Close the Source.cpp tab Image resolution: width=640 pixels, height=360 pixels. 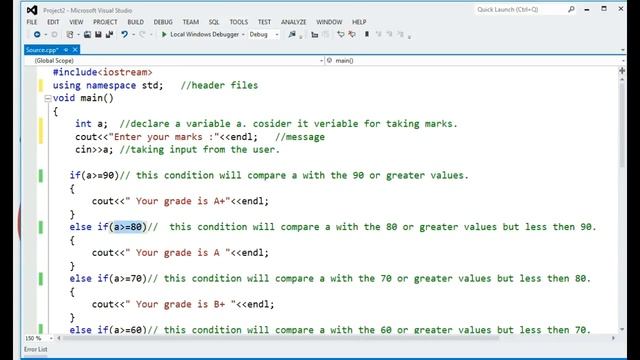(75, 50)
